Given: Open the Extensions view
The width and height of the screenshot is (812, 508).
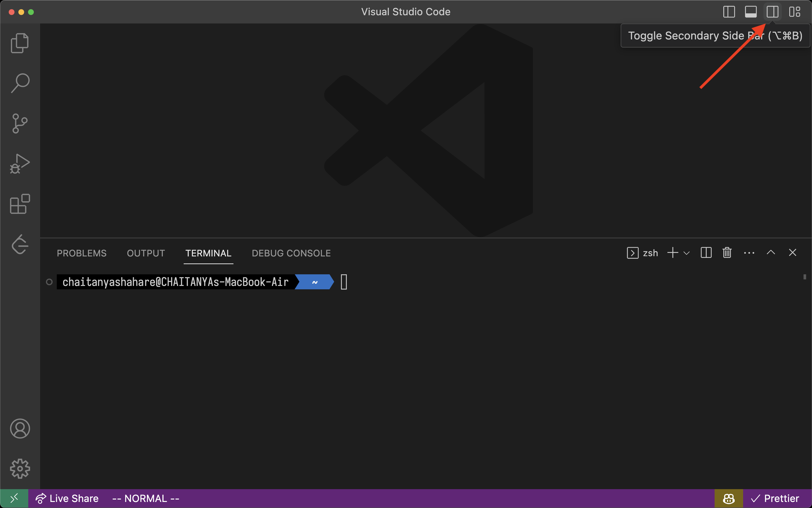Looking at the screenshot, I should [x=20, y=204].
